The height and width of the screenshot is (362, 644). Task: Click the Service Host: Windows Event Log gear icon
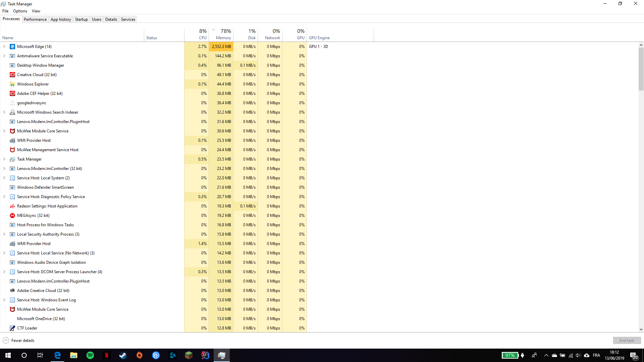click(x=12, y=300)
